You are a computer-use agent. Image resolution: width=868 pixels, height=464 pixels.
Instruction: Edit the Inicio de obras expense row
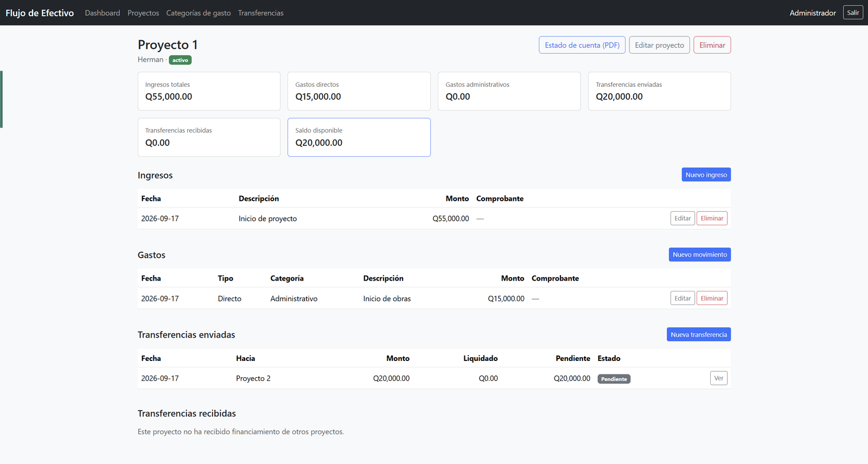(682, 298)
